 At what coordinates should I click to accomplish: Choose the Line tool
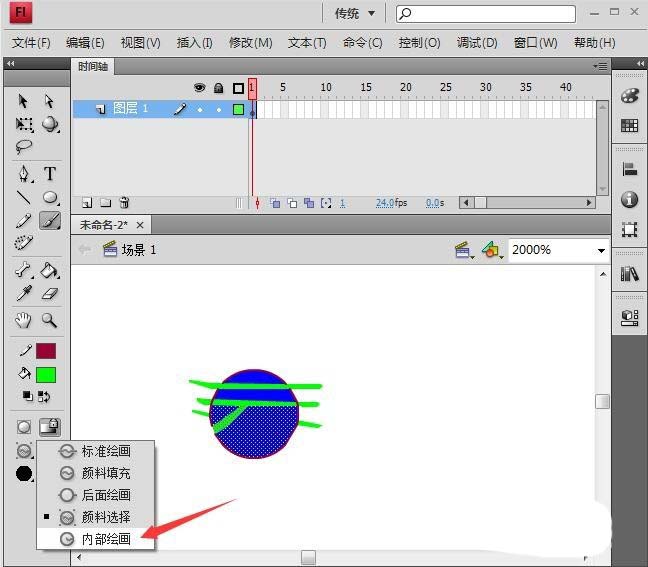[x=24, y=198]
